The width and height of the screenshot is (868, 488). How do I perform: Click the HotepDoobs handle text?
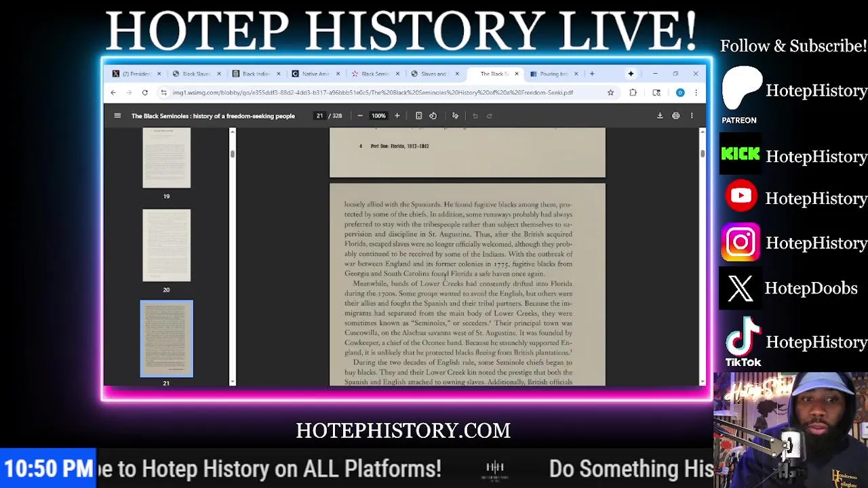pyautogui.click(x=811, y=288)
